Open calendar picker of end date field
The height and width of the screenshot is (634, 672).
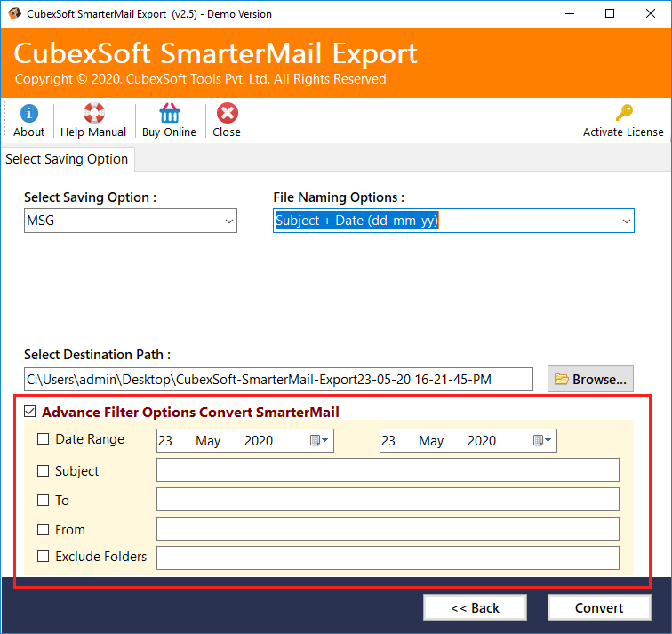pos(542,440)
